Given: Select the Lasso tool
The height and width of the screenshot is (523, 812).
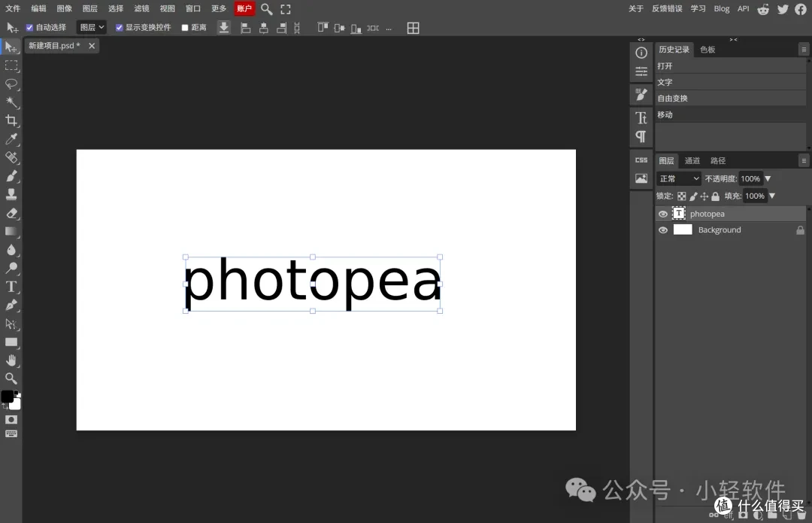Looking at the screenshot, I should point(11,84).
